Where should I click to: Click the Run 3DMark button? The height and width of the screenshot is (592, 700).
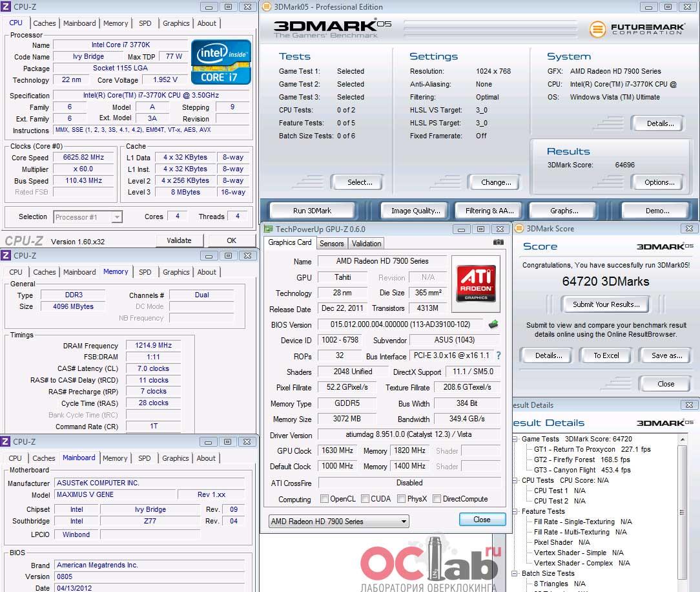point(312,211)
